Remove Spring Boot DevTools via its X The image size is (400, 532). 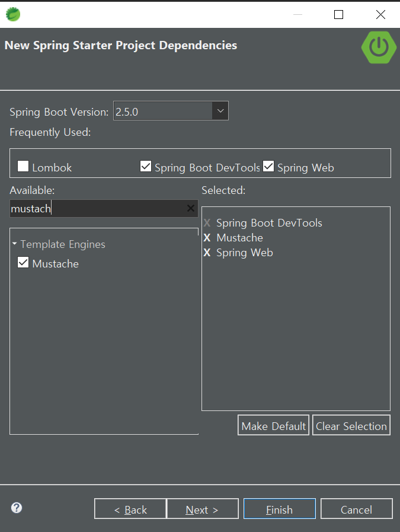[x=207, y=223]
